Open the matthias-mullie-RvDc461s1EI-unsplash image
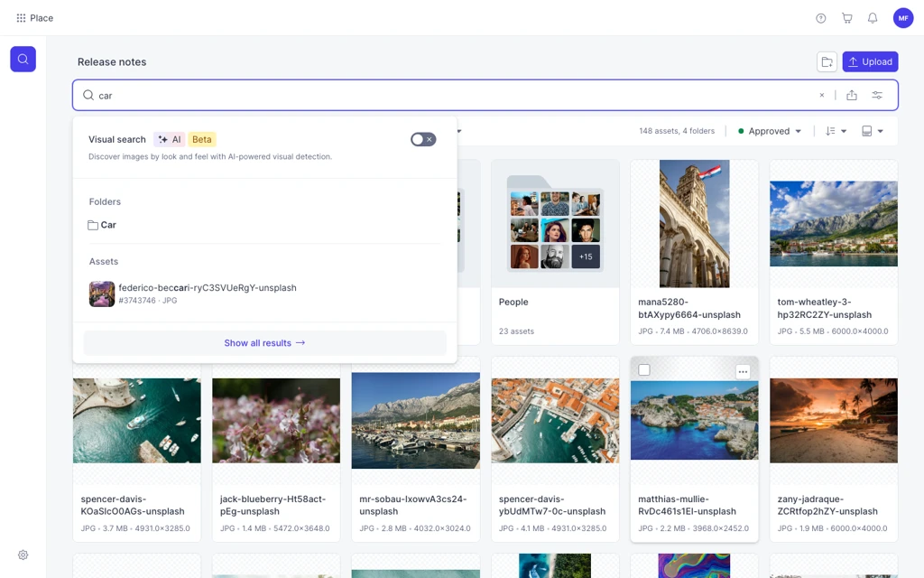Viewport: 924px width, 578px height. click(694, 420)
